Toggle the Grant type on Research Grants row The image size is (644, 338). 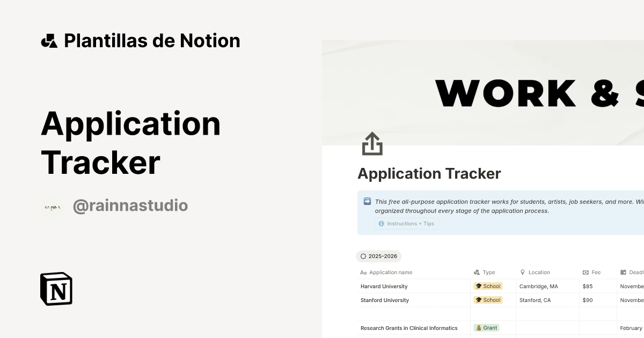(486, 327)
